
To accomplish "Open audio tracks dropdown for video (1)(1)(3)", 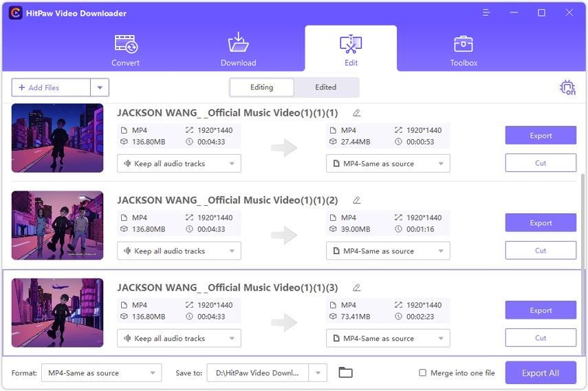I will click(x=179, y=339).
